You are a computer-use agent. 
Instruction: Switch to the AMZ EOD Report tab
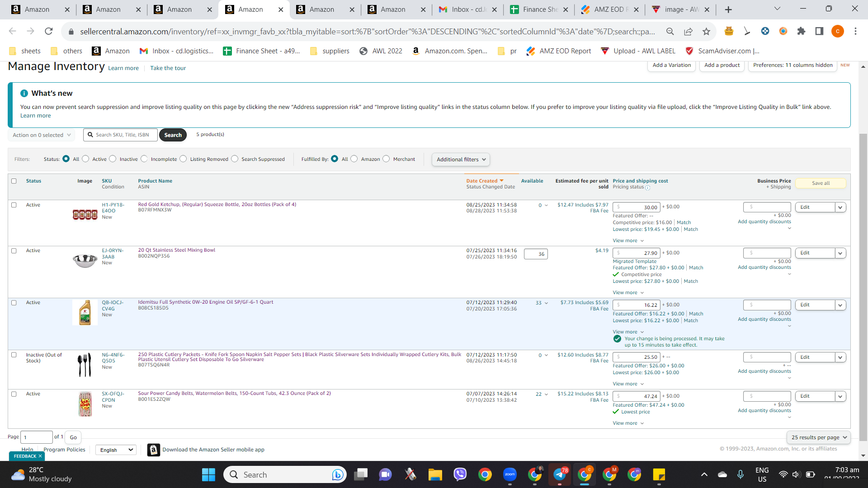pyautogui.click(x=610, y=9)
